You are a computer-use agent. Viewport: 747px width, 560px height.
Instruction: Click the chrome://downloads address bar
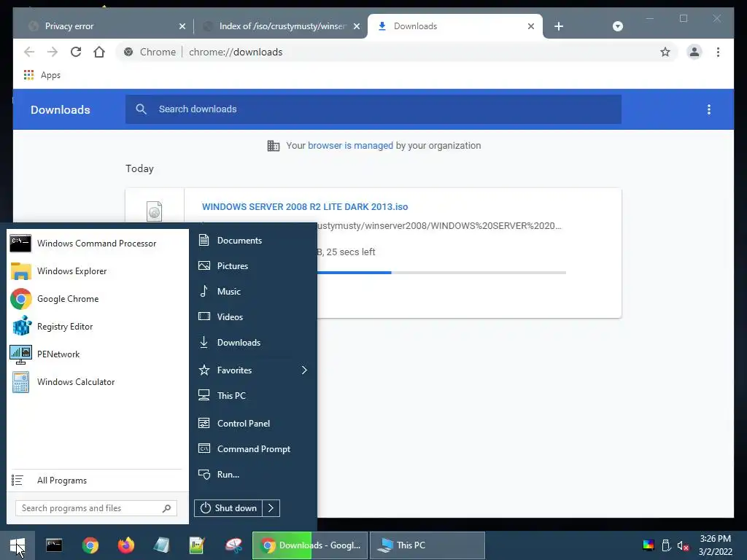[x=395, y=52]
